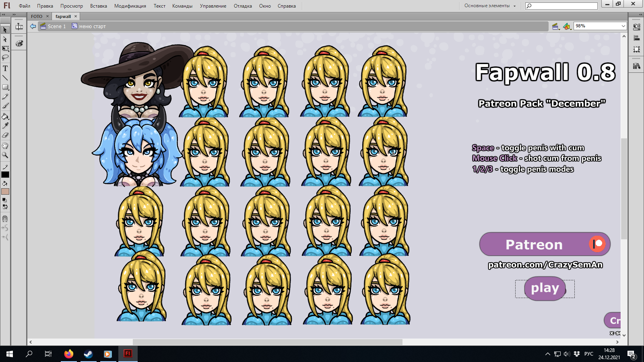Open the taskbar volume control
Image resolution: width=644 pixels, height=362 pixels.
[x=567, y=354]
